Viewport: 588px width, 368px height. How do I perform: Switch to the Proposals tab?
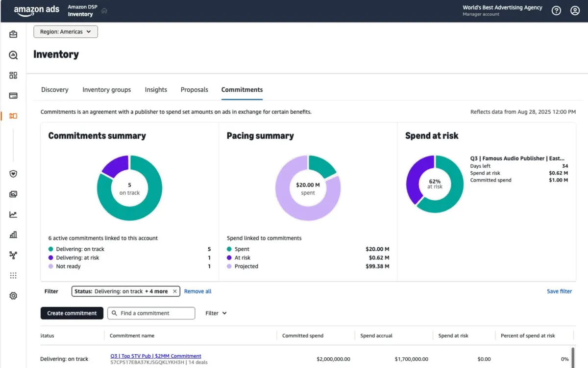click(x=194, y=90)
